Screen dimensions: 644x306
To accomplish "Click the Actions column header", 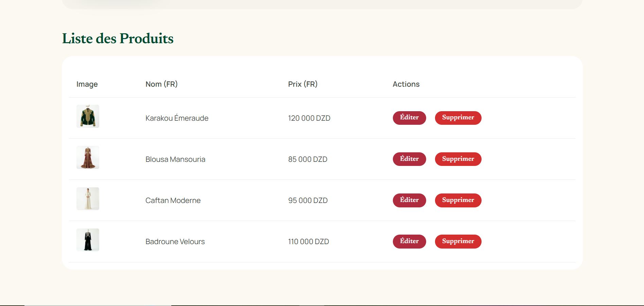I will pos(406,84).
